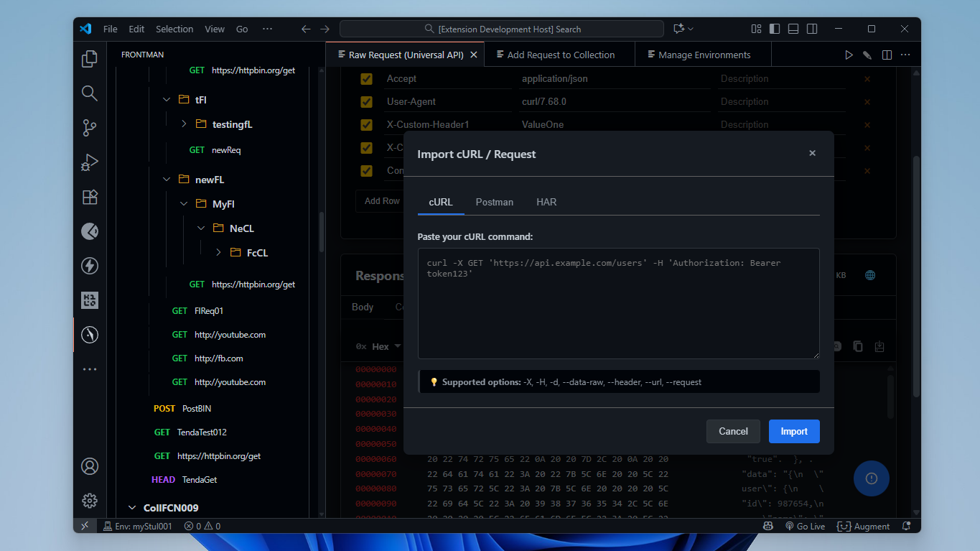Screen dimensions: 980x551
Task: Open the Source Control view
Action: [90, 128]
